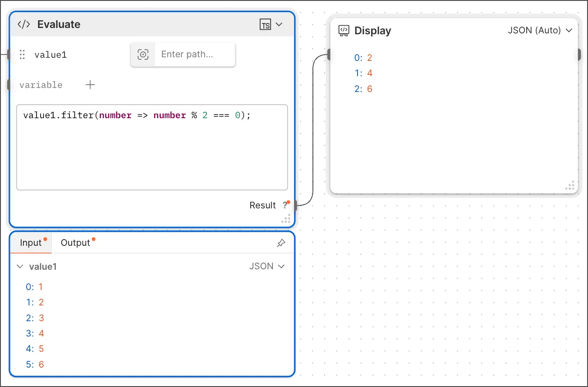Click the Result label
Image resolution: width=588 pixels, height=387 pixels.
(262, 205)
